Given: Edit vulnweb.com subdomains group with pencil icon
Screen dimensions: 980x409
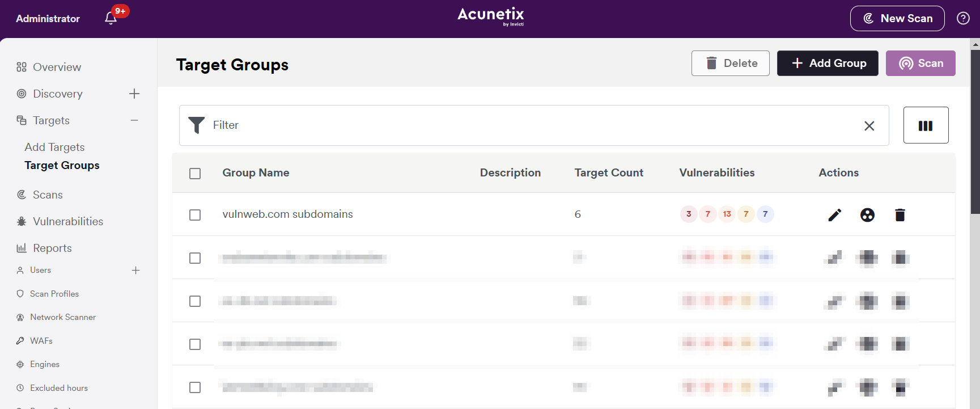Looking at the screenshot, I should (834, 215).
